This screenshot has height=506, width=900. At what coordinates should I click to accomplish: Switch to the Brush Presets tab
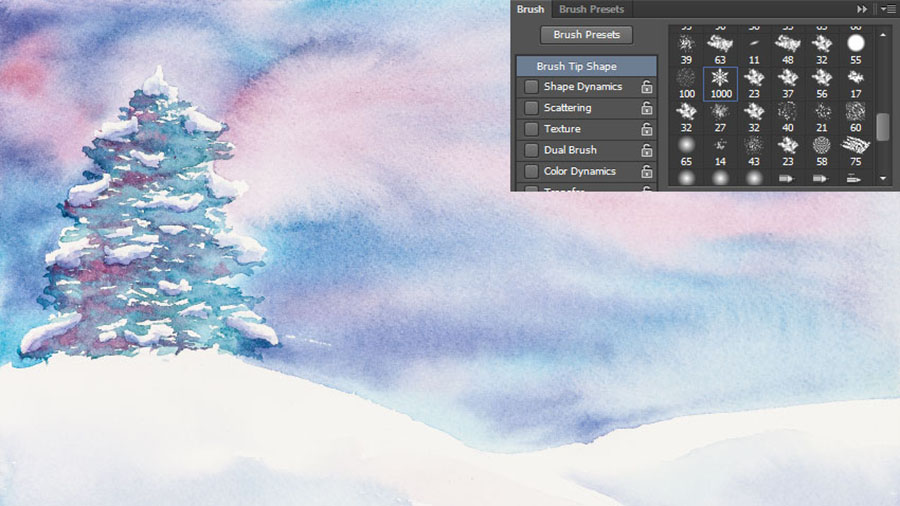click(591, 9)
